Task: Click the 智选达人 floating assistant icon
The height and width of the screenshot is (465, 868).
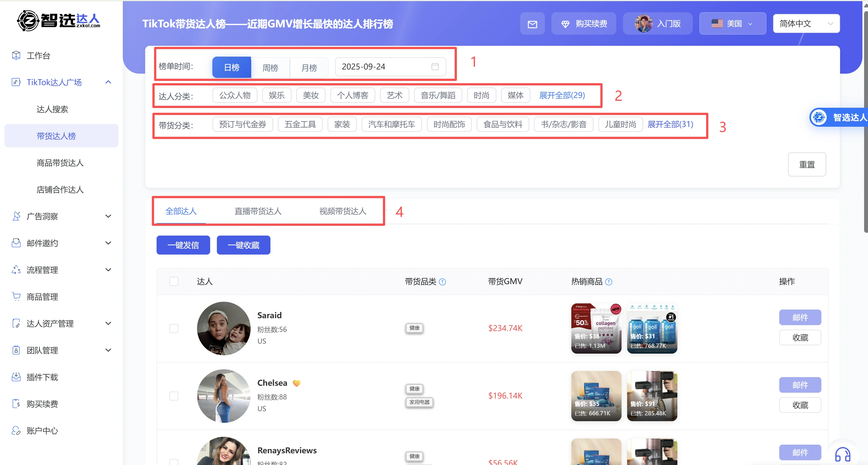Action: coord(819,117)
